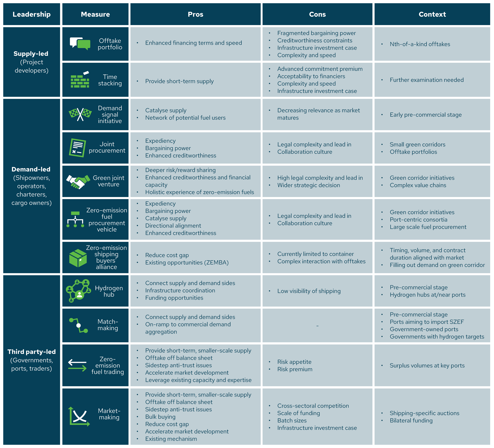494x448 pixels.
Task: Click the Measure column header
Action: (x=95, y=14)
